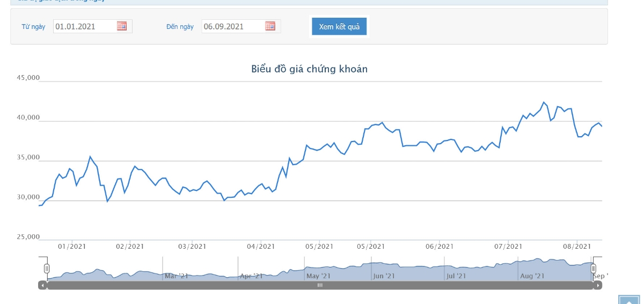Click the chart title Biểu đồ giá chứng khoán
The height and width of the screenshot is (304, 644).
coord(309,69)
